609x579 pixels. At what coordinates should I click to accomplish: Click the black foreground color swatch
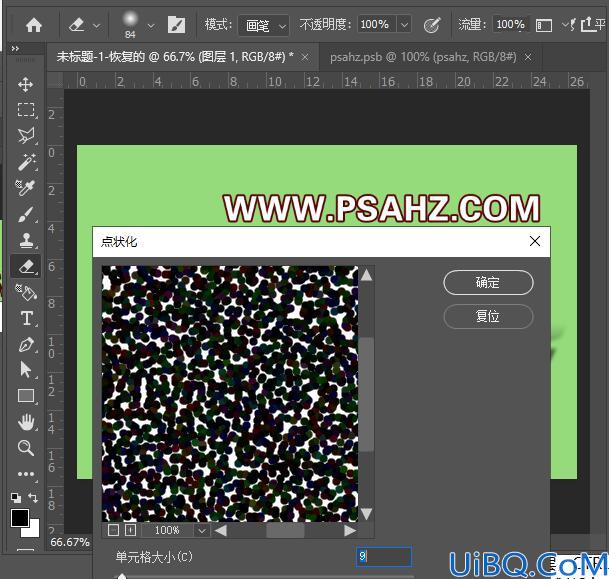pyautogui.click(x=19, y=518)
